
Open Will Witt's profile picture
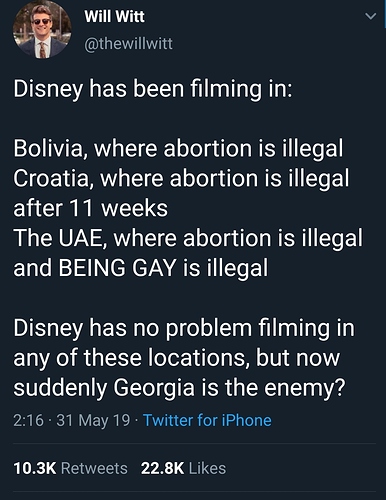coord(42,30)
